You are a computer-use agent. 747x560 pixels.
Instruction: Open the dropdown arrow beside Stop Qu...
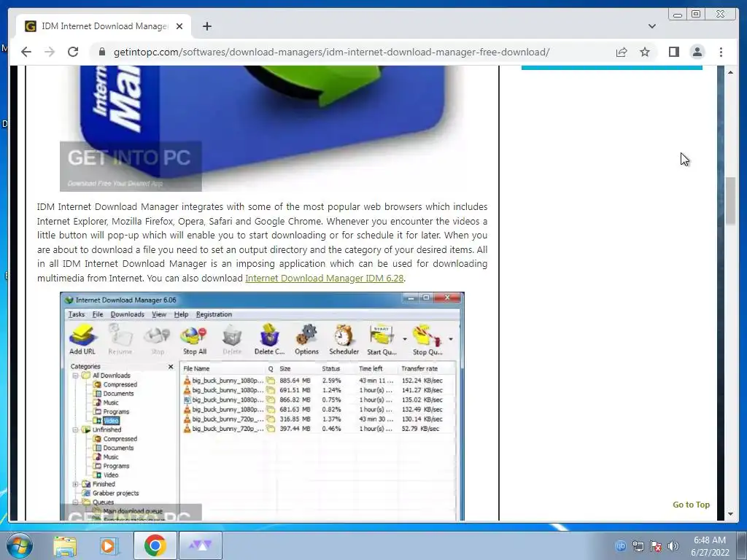coord(450,339)
